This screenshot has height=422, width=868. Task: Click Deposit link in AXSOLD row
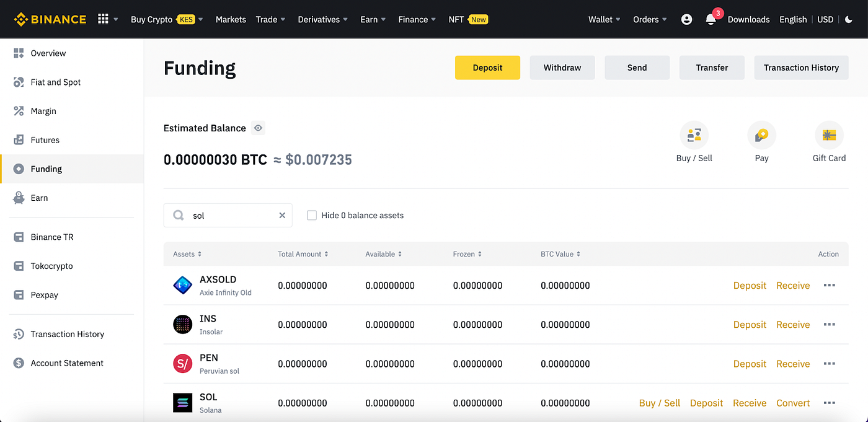(x=750, y=286)
